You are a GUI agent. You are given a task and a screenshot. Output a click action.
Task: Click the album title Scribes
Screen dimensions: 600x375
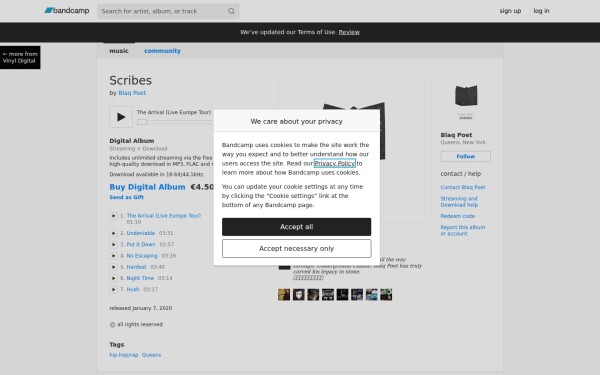pyautogui.click(x=130, y=80)
